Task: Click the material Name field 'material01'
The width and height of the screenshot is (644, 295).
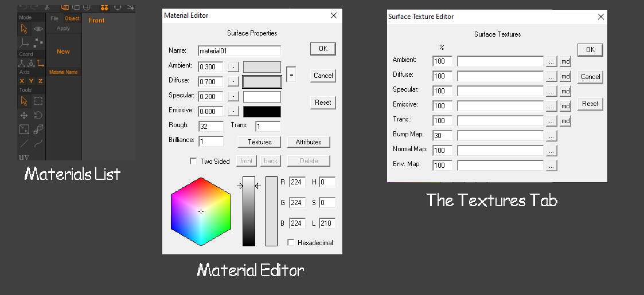Action: (240, 51)
